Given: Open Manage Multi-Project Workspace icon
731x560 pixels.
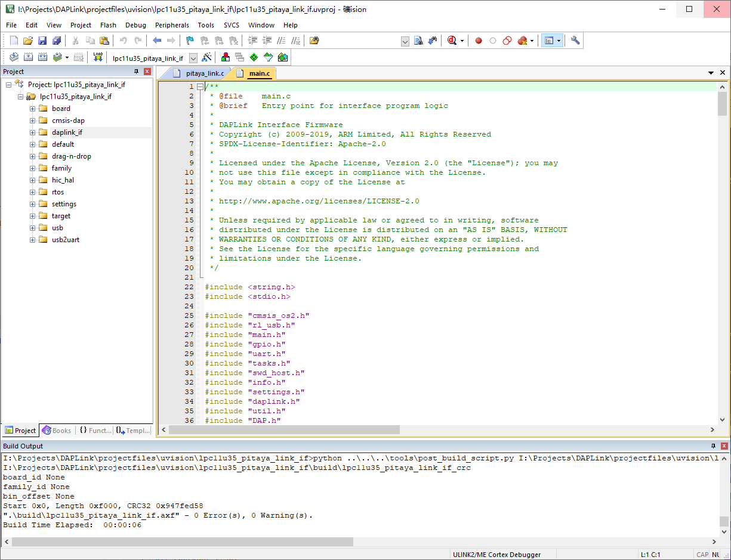Looking at the screenshot, I should pyautogui.click(x=240, y=57).
